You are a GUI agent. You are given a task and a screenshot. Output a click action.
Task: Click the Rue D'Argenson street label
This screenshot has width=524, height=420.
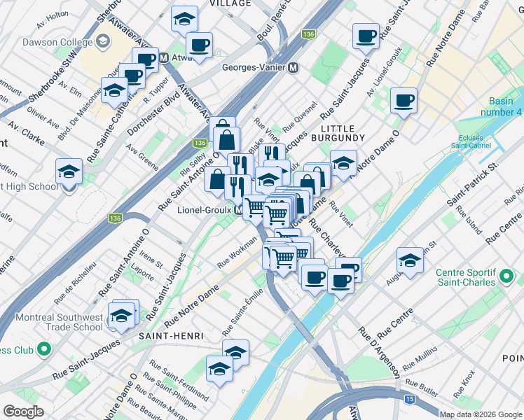click(379, 353)
